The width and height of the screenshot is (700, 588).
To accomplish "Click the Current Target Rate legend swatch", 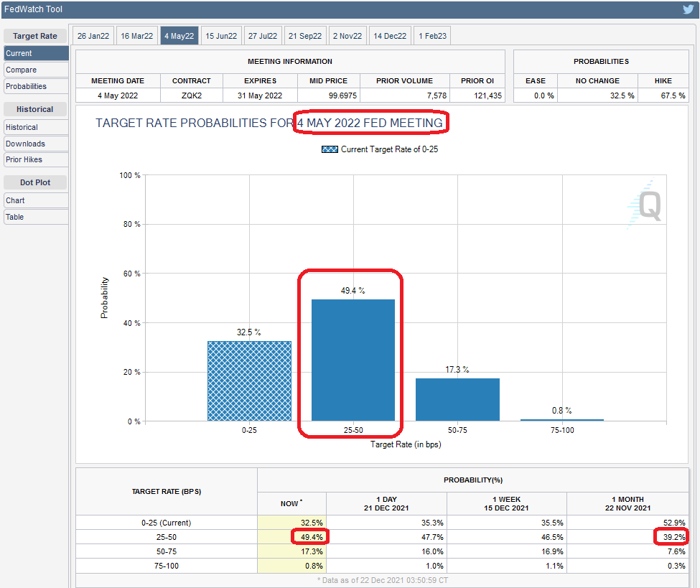I will (330, 149).
